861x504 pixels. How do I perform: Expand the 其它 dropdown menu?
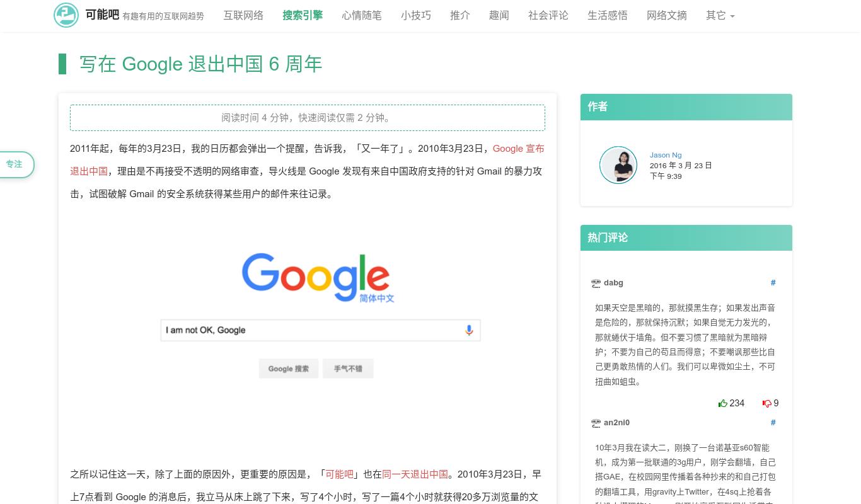click(720, 16)
